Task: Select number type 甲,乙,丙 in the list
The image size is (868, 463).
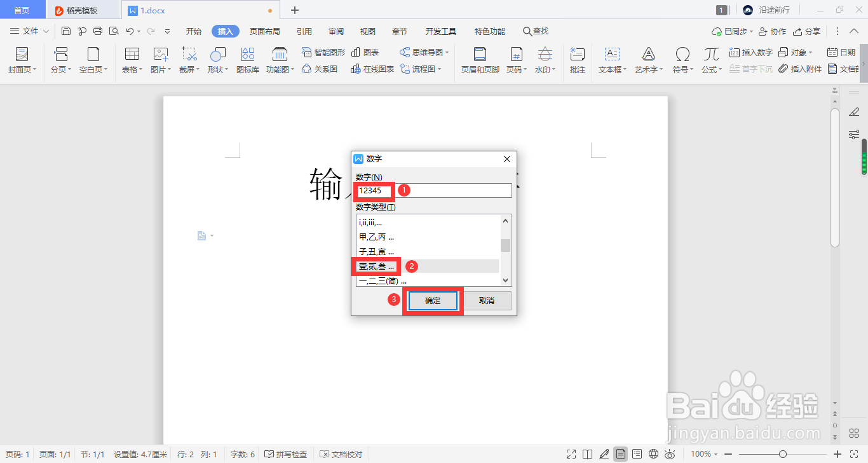Action: tap(375, 235)
